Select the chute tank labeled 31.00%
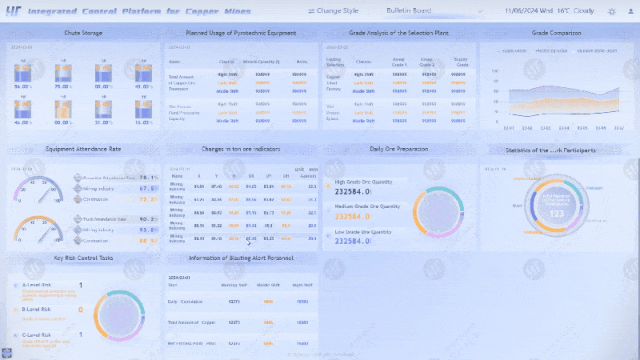The height and width of the screenshot is (360, 640). point(103,109)
